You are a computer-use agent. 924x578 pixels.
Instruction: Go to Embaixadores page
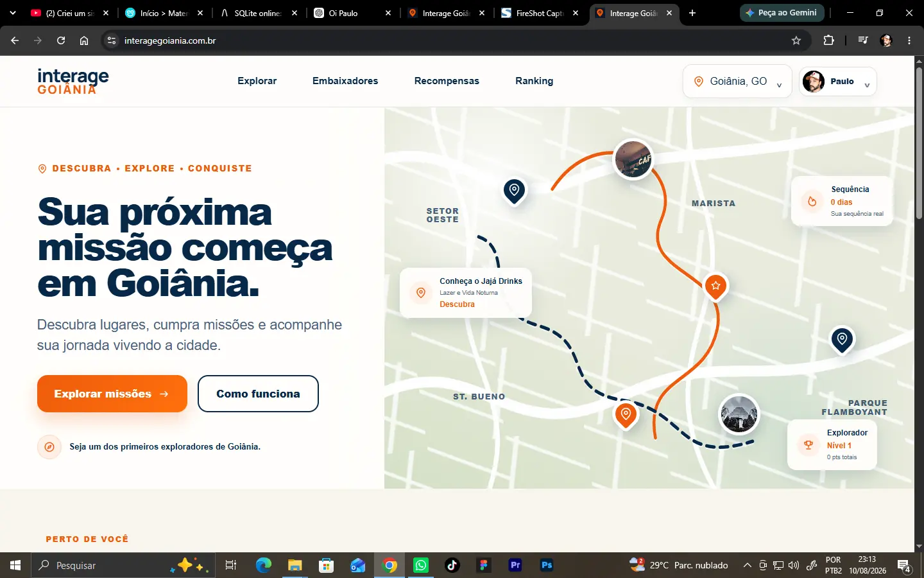click(345, 81)
